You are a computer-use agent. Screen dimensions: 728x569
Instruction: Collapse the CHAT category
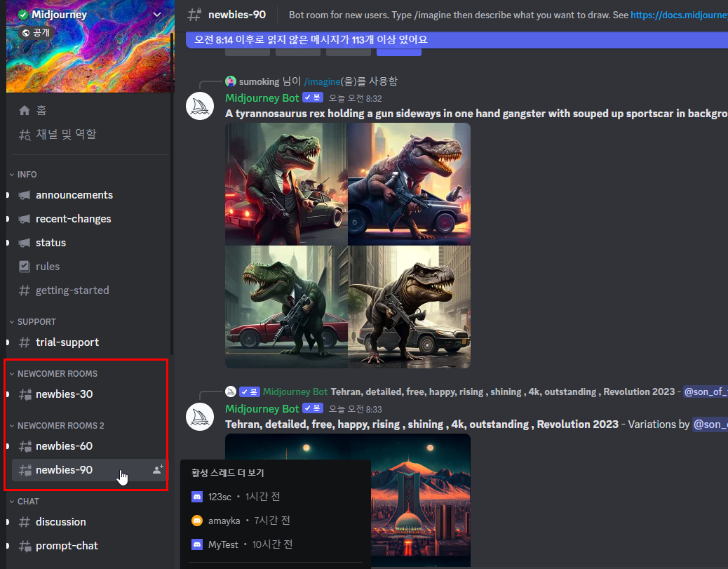24,501
